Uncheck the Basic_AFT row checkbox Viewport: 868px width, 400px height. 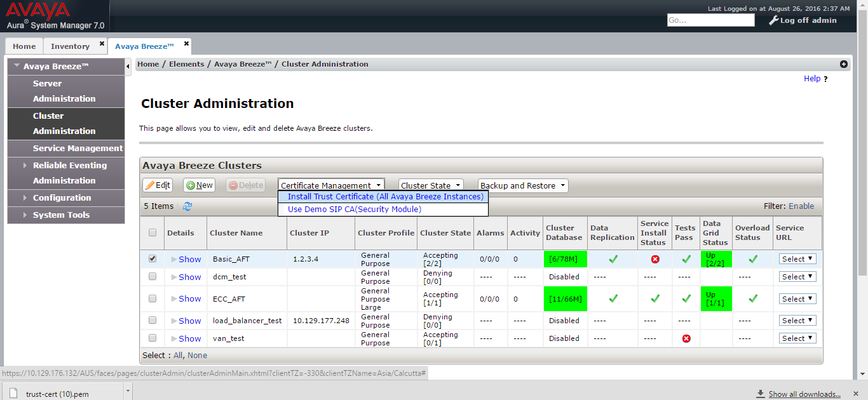(x=153, y=258)
